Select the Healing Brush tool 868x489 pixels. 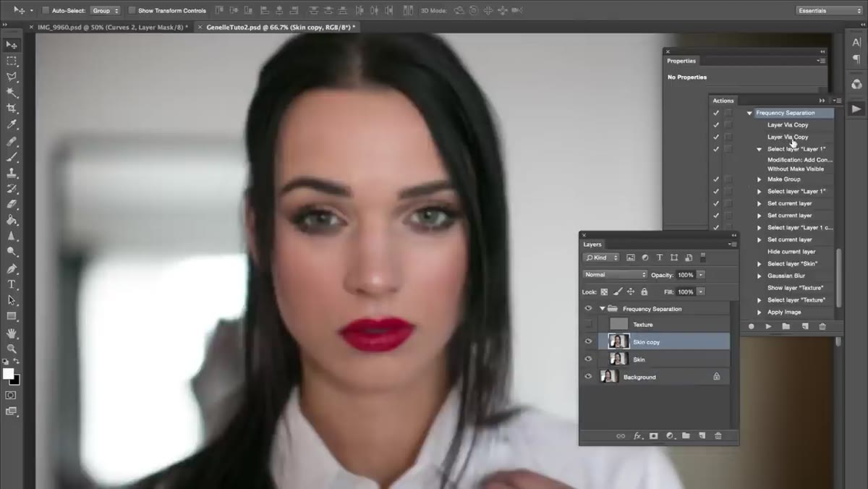click(12, 142)
